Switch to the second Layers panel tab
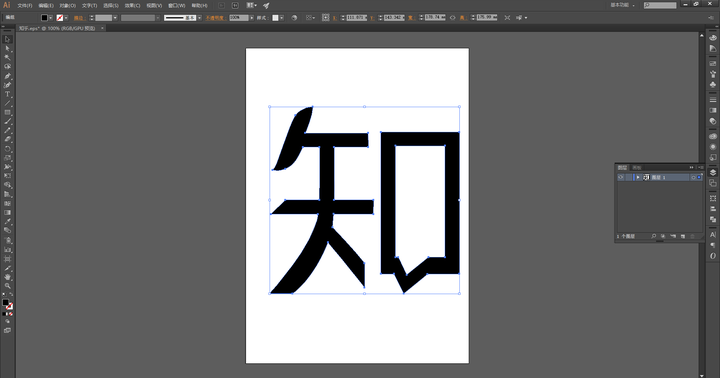 pyautogui.click(x=636, y=167)
